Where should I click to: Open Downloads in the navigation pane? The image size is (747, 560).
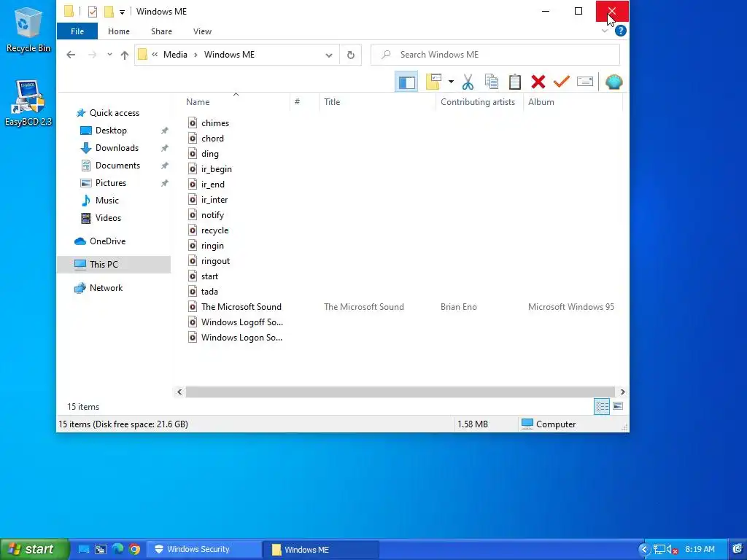point(117,148)
